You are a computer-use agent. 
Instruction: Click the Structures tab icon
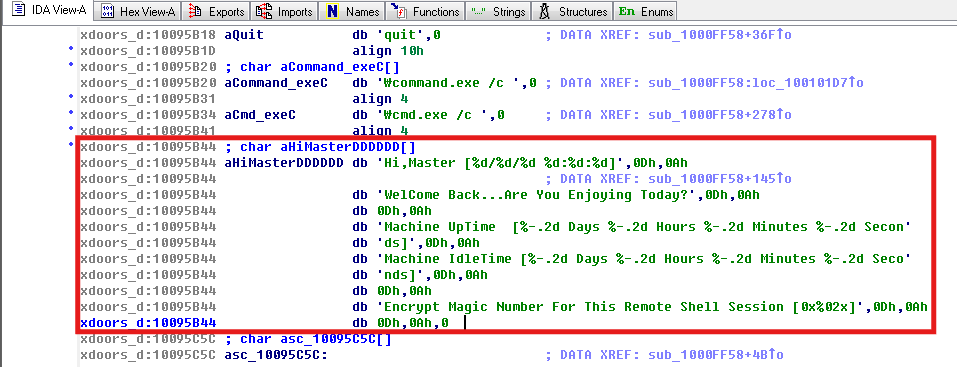point(545,11)
